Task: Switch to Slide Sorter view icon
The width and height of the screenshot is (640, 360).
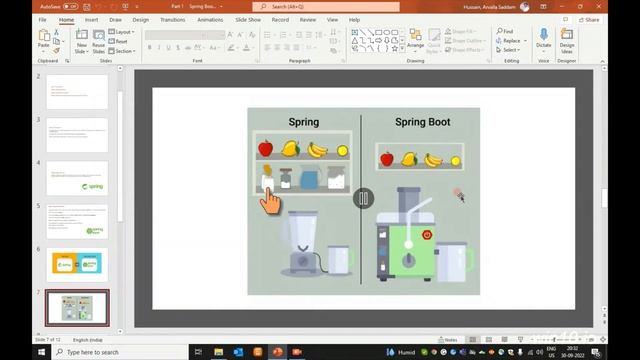Action: (x=489, y=340)
